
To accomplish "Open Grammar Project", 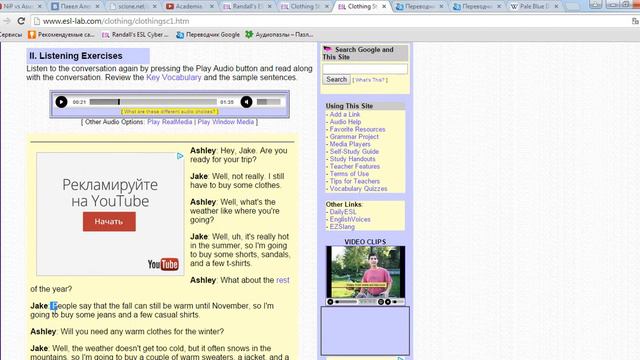I will tap(354, 136).
